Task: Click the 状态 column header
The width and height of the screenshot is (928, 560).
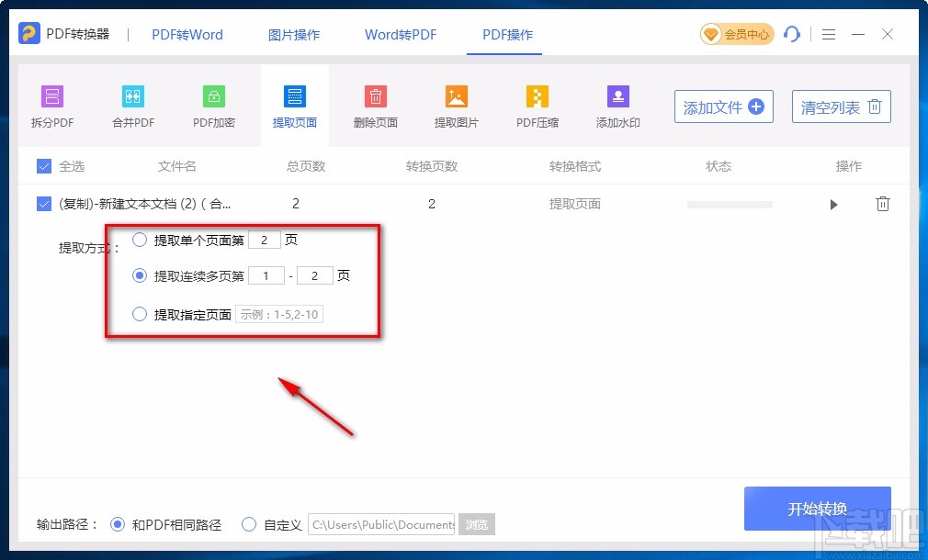Action: (x=719, y=166)
